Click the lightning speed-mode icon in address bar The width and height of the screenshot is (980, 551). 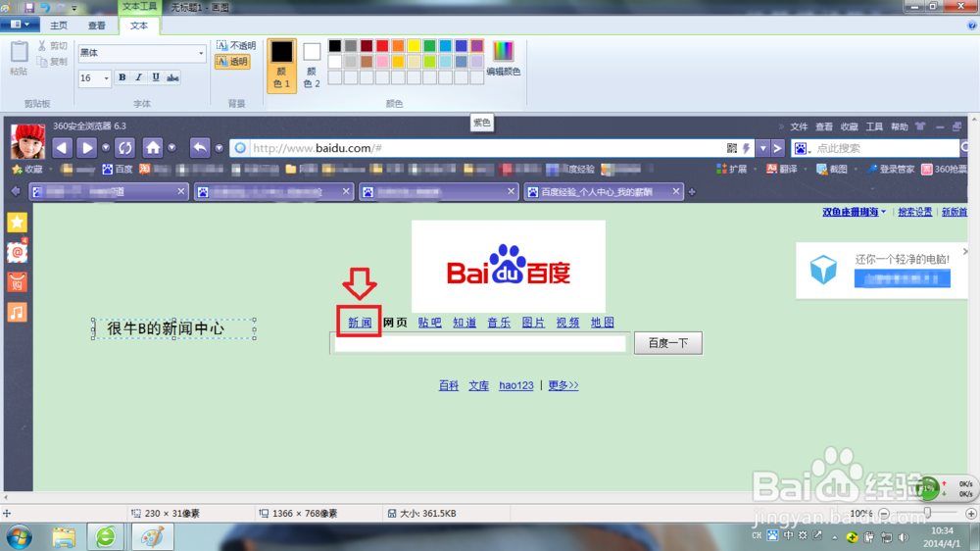[x=746, y=148]
